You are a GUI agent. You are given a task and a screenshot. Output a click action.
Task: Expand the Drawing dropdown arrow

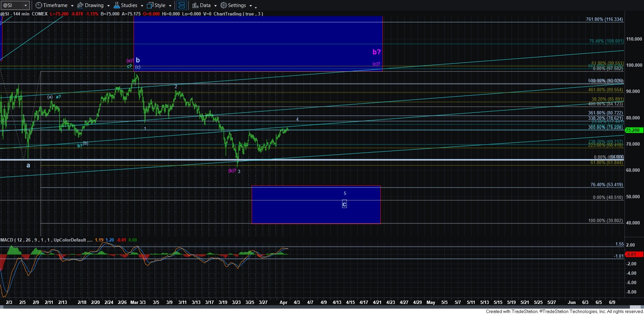click(x=108, y=6)
